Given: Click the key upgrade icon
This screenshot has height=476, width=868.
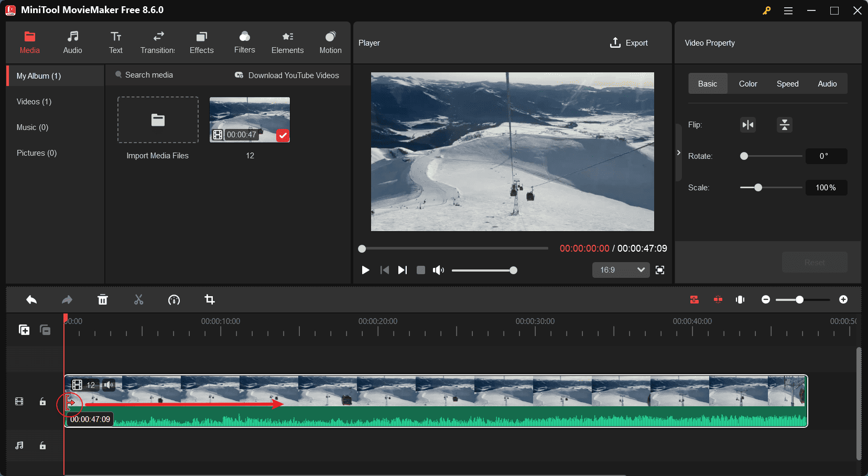Looking at the screenshot, I should click(x=766, y=10).
